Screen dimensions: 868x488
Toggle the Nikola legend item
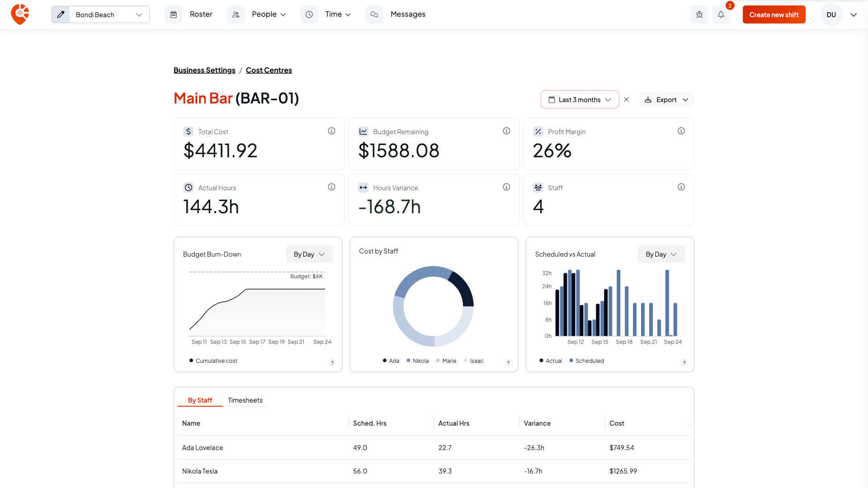coord(418,361)
